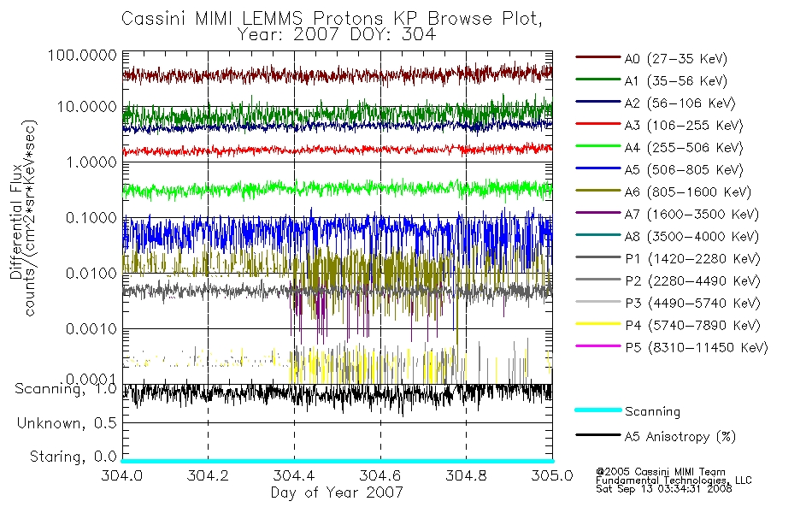Click the Scanning legend text
Screen dimensions: 812x513
point(652,412)
